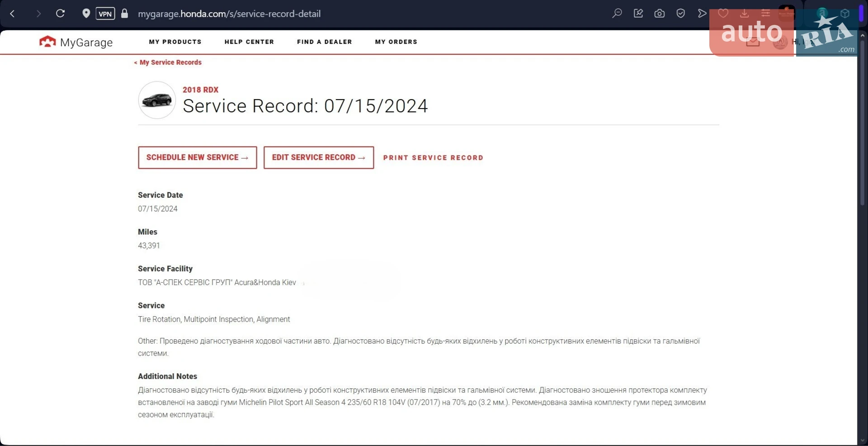Click the "Service Facility" label
The width and height of the screenshot is (868, 446).
[x=165, y=269]
